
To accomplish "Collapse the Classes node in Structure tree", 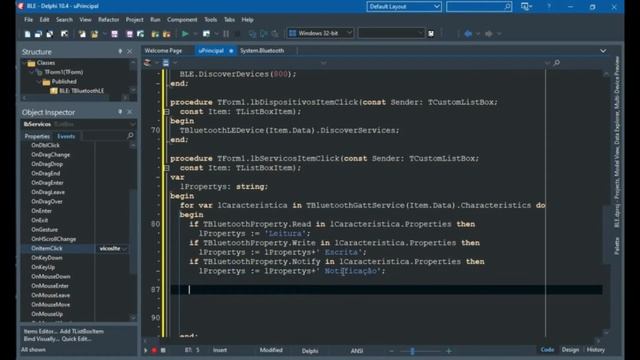I will [25, 63].
